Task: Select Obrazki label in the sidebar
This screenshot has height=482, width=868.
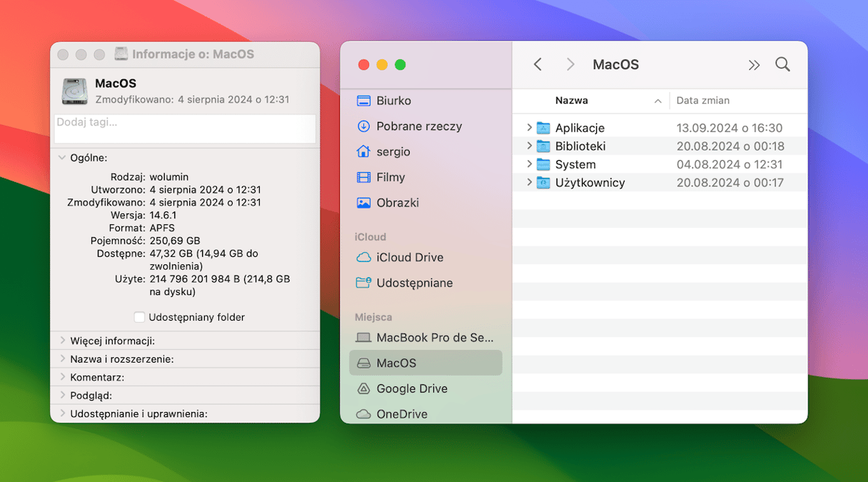Action: (398, 203)
